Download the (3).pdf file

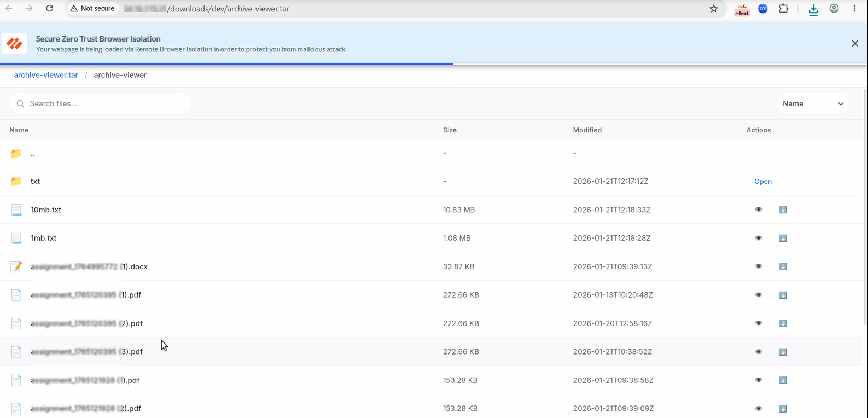pos(783,352)
